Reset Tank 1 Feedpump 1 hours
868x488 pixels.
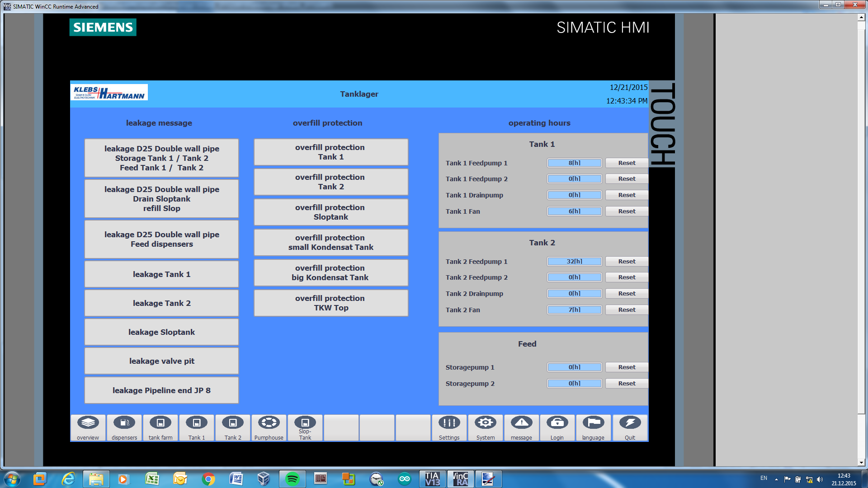coord(627,163)
